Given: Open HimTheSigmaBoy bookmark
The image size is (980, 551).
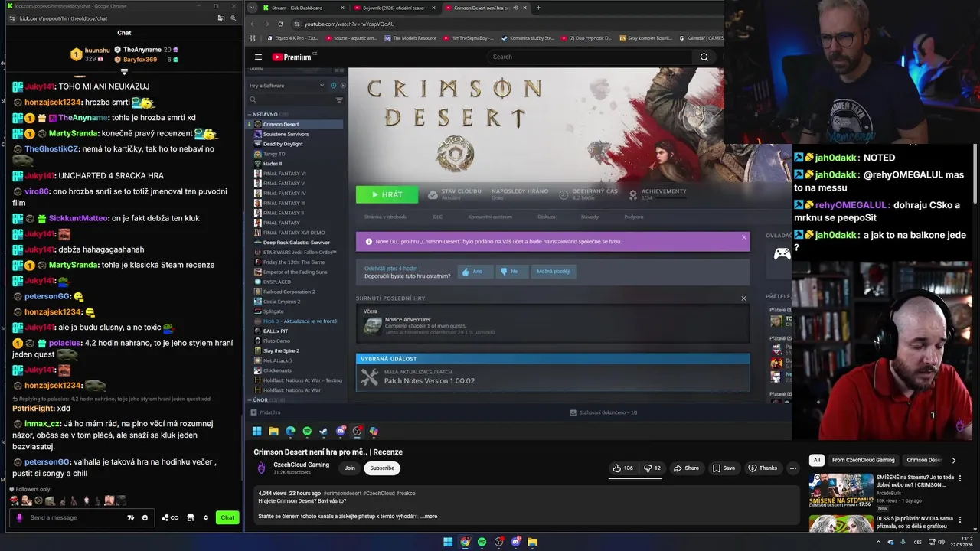Looking at the screenshot, I should pyautogui.click(x=469, y=37).
